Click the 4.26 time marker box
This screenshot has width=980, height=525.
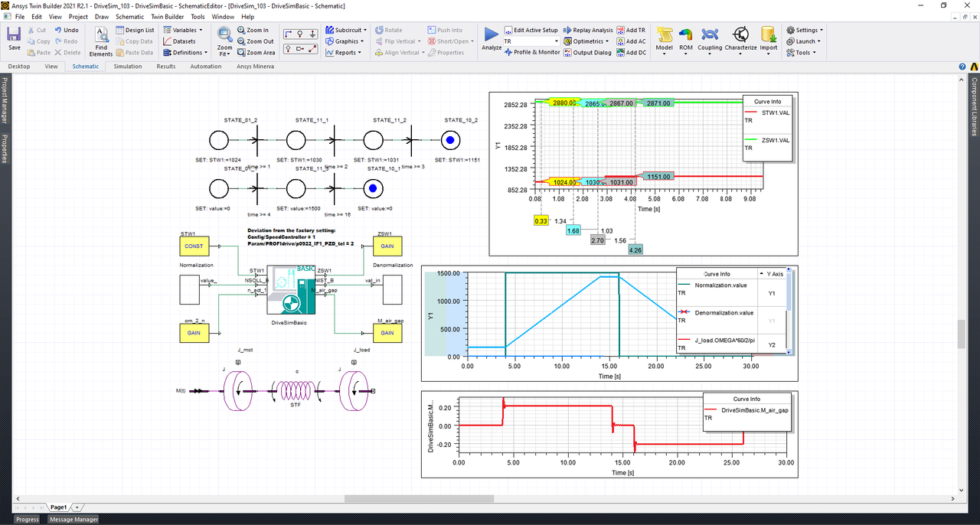(x=635, y=249)
